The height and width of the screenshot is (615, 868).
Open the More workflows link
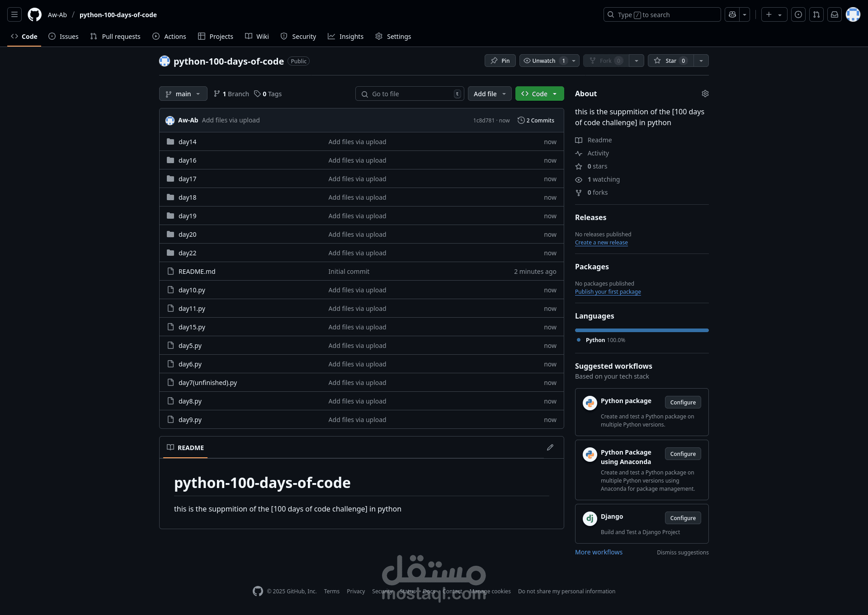(599, 552)
